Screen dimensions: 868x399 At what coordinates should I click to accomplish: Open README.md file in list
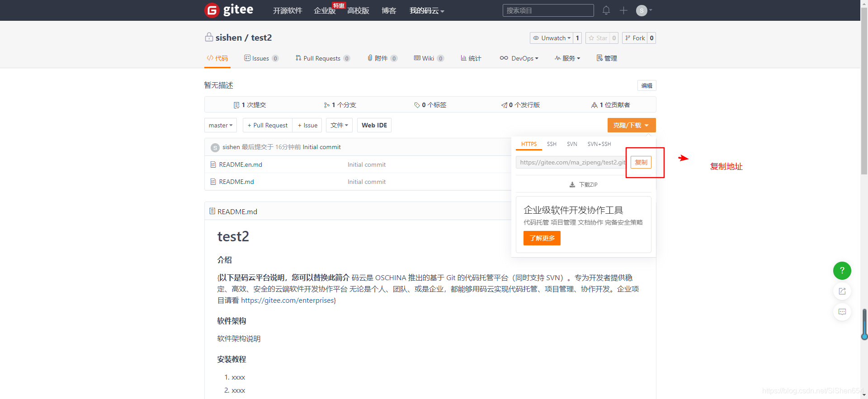[236, 182]
